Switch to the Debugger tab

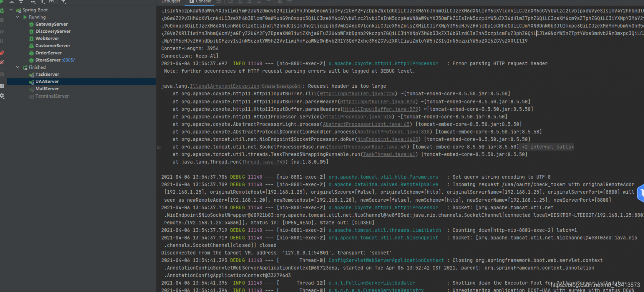171,2
